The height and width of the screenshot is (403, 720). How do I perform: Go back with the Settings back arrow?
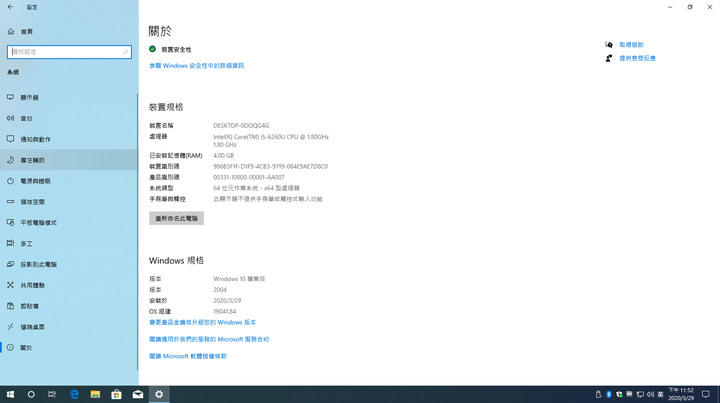tap(11, 7)
